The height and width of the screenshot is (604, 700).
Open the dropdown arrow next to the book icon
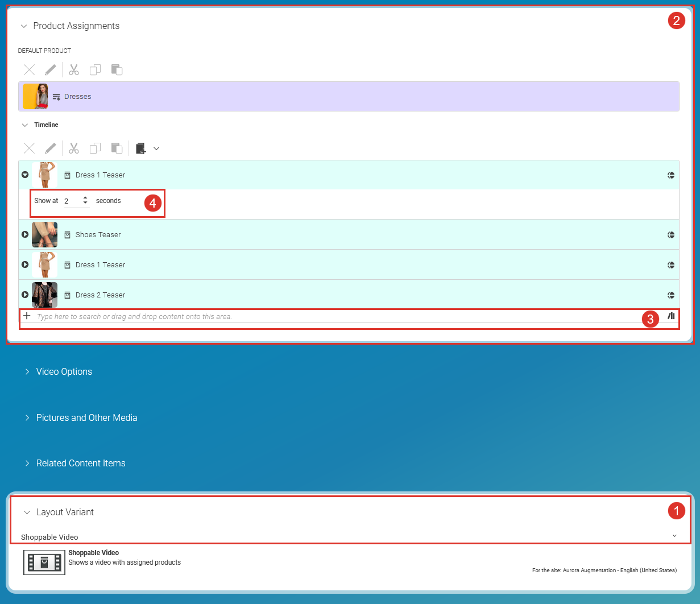click(156, 148)
